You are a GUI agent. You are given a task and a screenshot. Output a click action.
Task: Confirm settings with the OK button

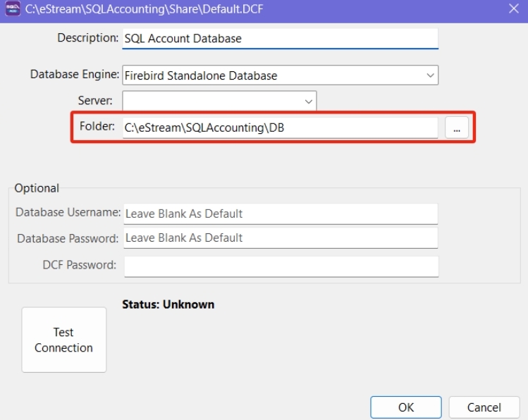pos(406,407)
